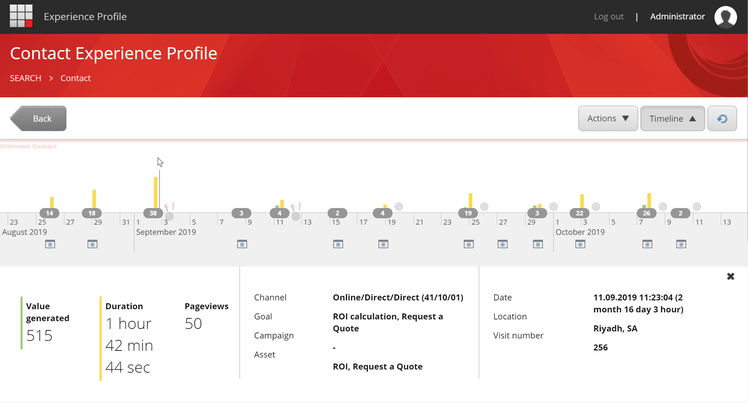Select the 4 visit bubble near September 18
The image size is (748, 403).
coord(382,213)
